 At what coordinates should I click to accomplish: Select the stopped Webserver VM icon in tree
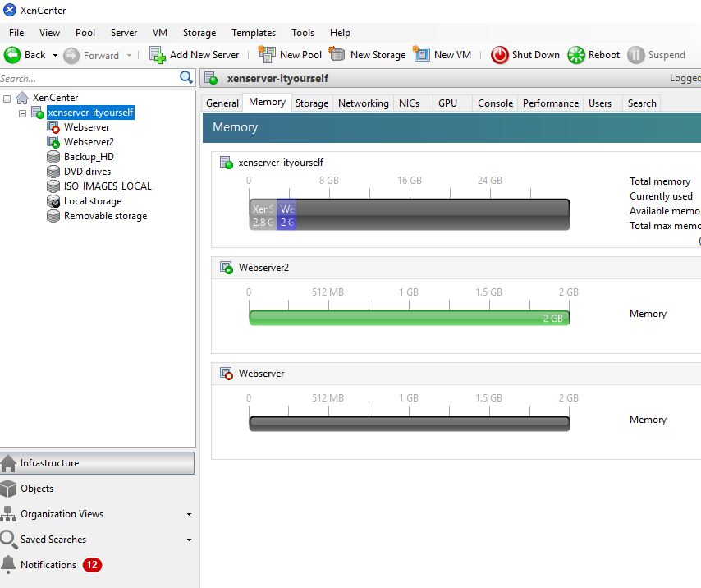pyautogui.click(x=53, y=127)
